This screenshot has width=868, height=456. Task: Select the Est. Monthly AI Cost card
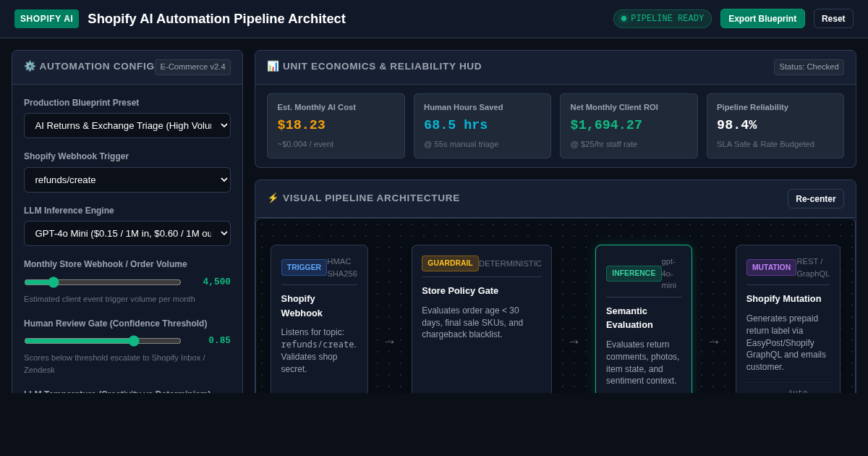click(336, 126)
